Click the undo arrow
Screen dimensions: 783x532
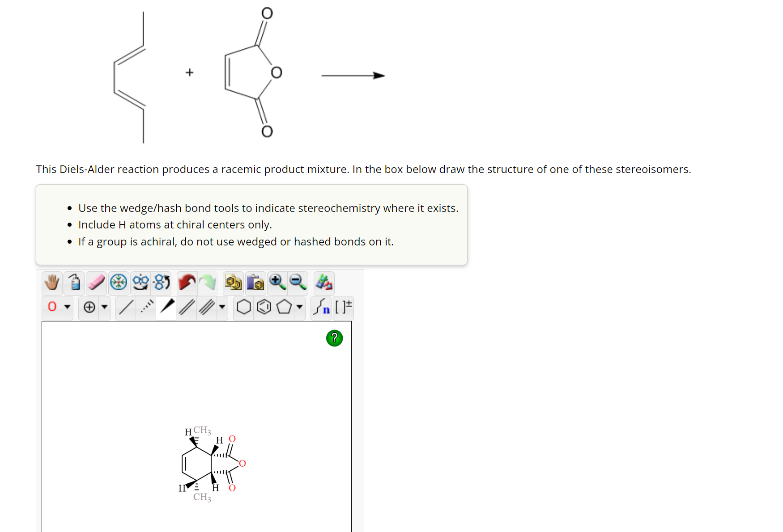point(186,283)
